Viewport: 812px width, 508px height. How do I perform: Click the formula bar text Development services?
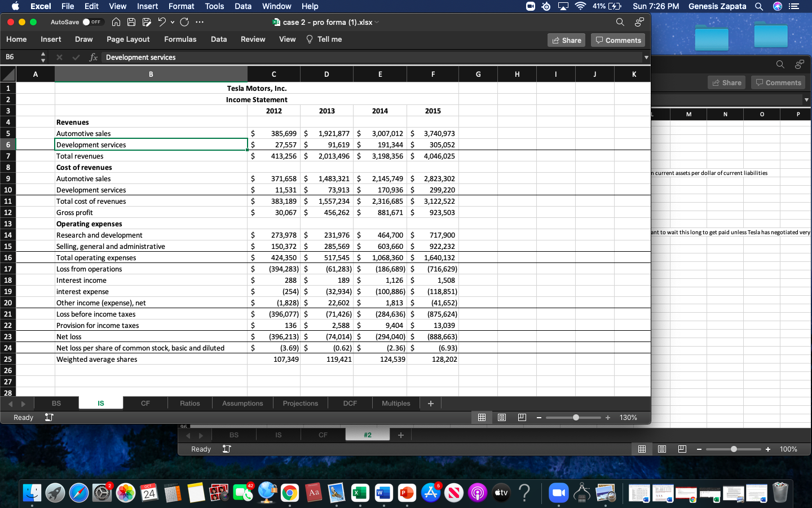pyautogui.click(x=140, y=57)
